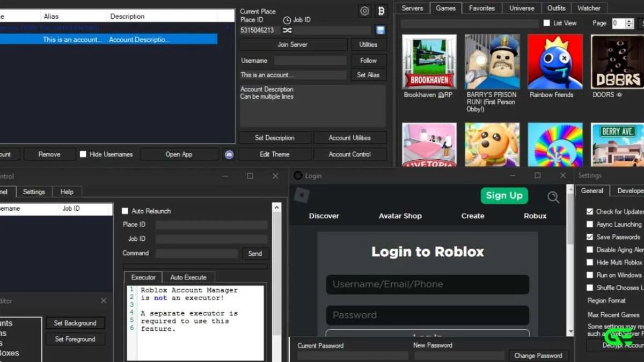644x362 pixels.
Task: Toggle the Save Passwords checkbox
Action: click(590, 237)
